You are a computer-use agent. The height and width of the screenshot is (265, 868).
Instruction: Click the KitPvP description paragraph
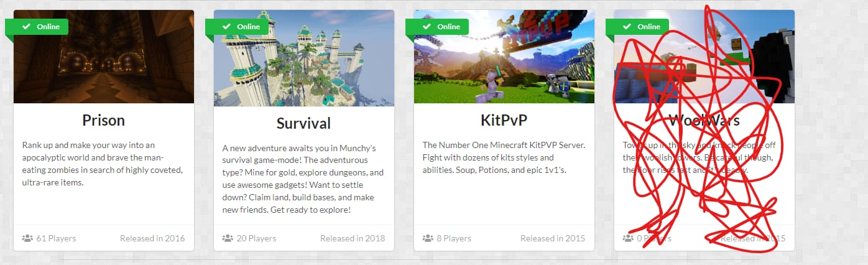click(x=504, y=157)
